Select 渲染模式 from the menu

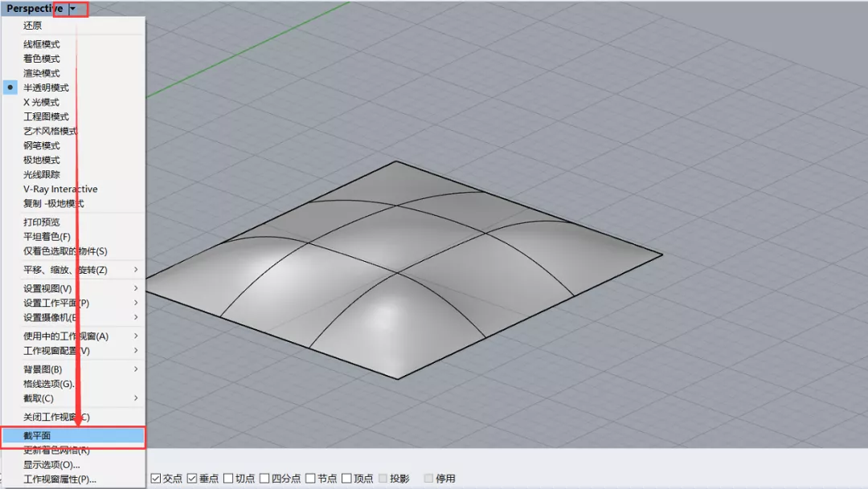click(x=74, y=73)
